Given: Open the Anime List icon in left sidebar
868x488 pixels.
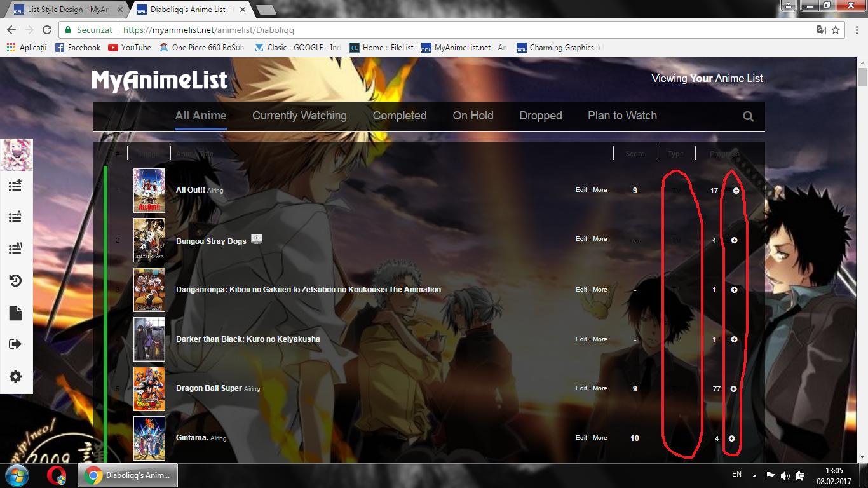Looking at the screenshot, I should coord(16,217).
